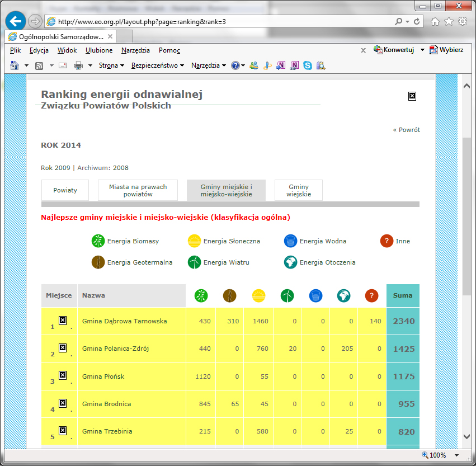Click the Powrót link
This screenshot has width=476, height=466.
(406, 130)
